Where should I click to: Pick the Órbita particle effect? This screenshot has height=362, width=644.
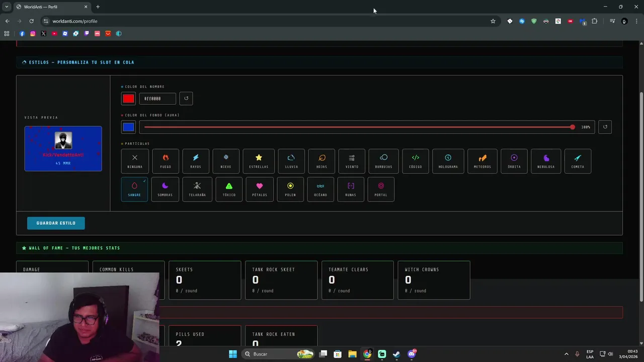pos(514,161)
